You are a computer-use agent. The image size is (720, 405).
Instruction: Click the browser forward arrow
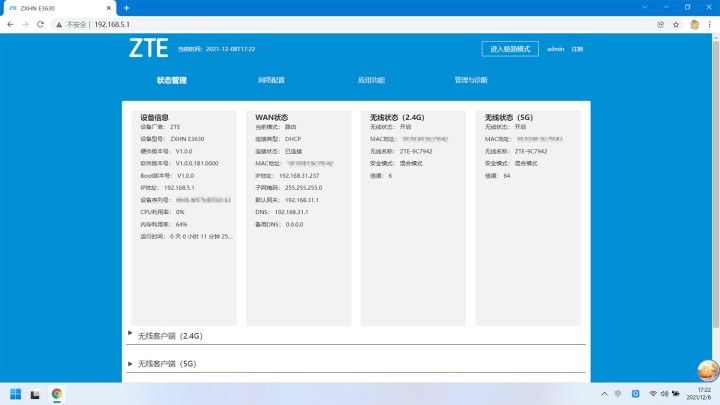25,24
